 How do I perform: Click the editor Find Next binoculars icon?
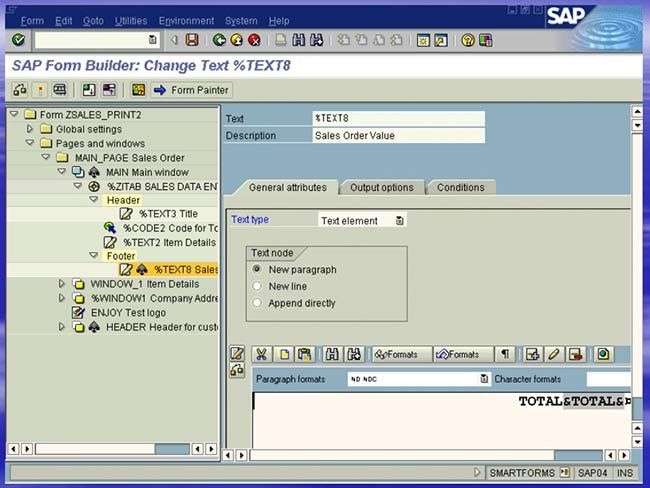pos(354,354)
